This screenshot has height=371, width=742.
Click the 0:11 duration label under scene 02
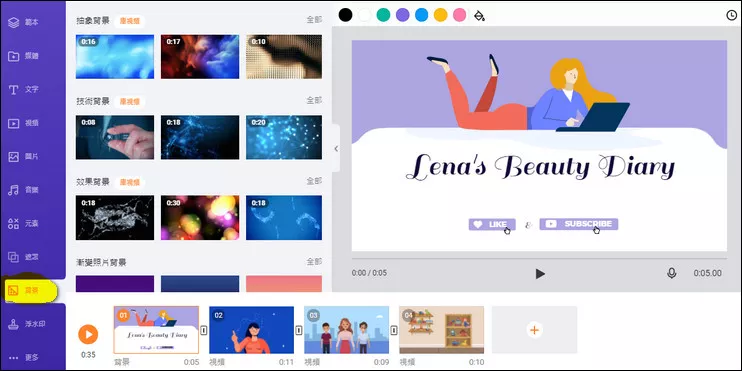point(286,362)
